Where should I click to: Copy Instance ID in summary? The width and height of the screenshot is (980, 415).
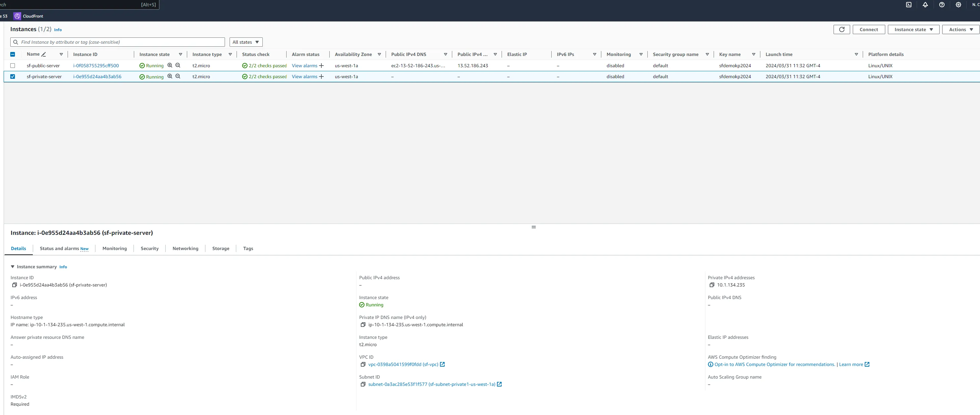[x=15, y=285]
